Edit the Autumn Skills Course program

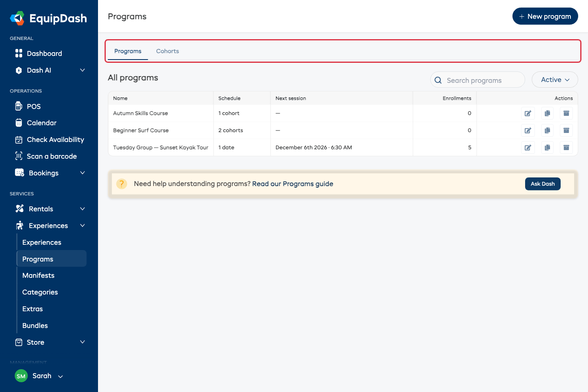pos(528,113)
